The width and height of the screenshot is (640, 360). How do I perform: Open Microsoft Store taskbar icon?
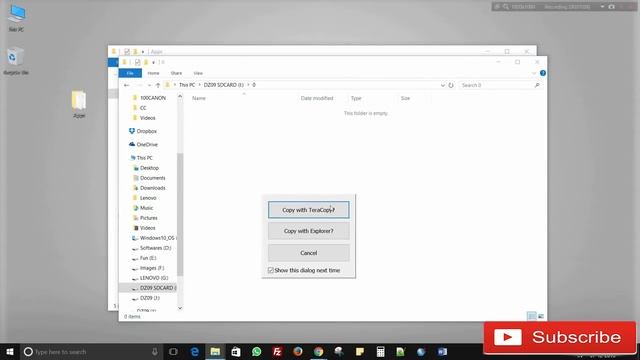236,351
